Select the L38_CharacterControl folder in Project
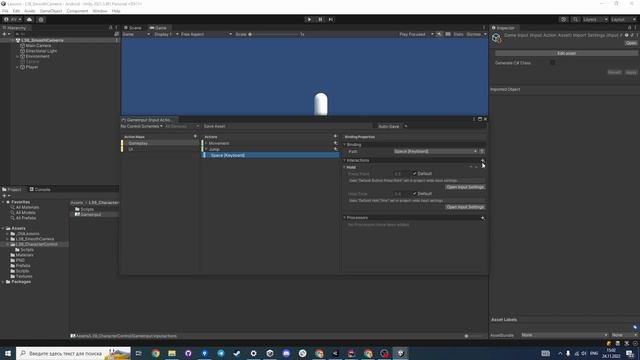640x360 pixels. click(37, 244)
